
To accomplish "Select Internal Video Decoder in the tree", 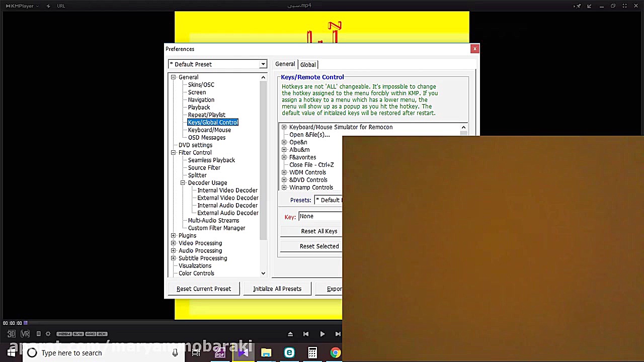I will coord(227,190).
